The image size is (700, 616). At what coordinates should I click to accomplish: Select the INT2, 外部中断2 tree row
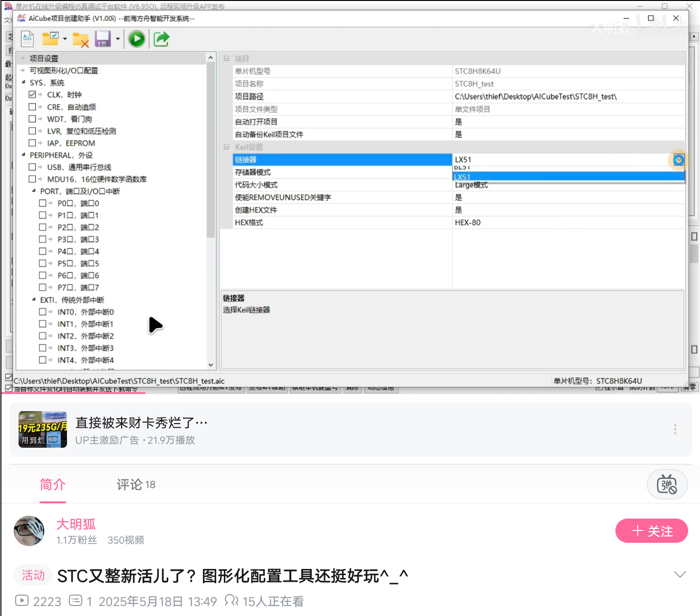(x=86, y=336)
